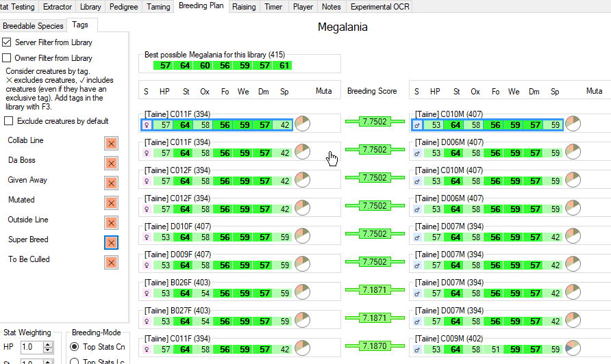Click the color pie of C009M male
The image size is (611, 364).
pyautogui.click(x=573, y=348)
